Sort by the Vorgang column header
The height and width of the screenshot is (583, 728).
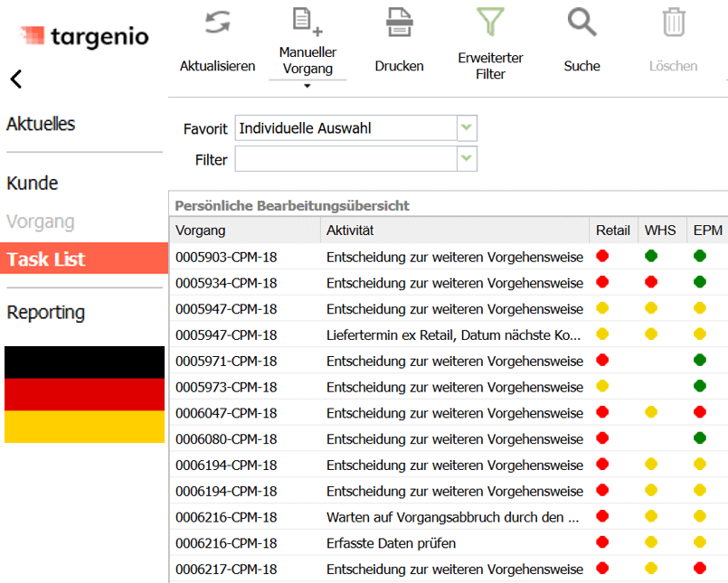pos(201,230)
